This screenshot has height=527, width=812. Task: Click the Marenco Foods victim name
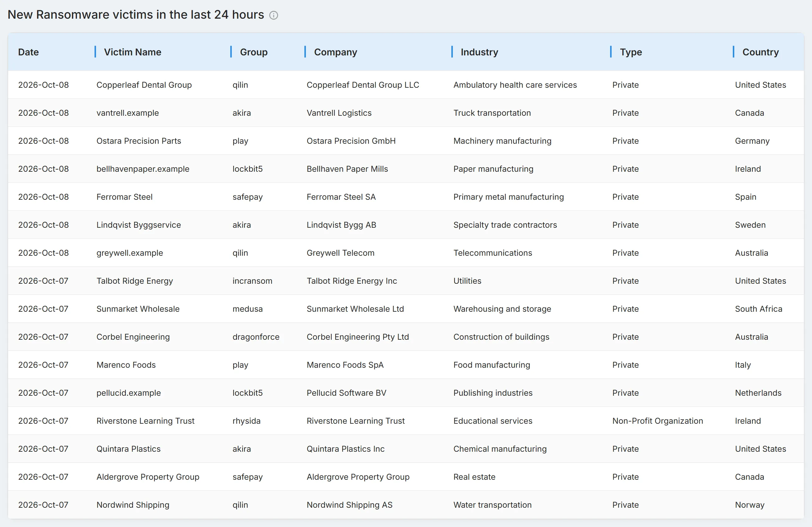pos(126,365)
